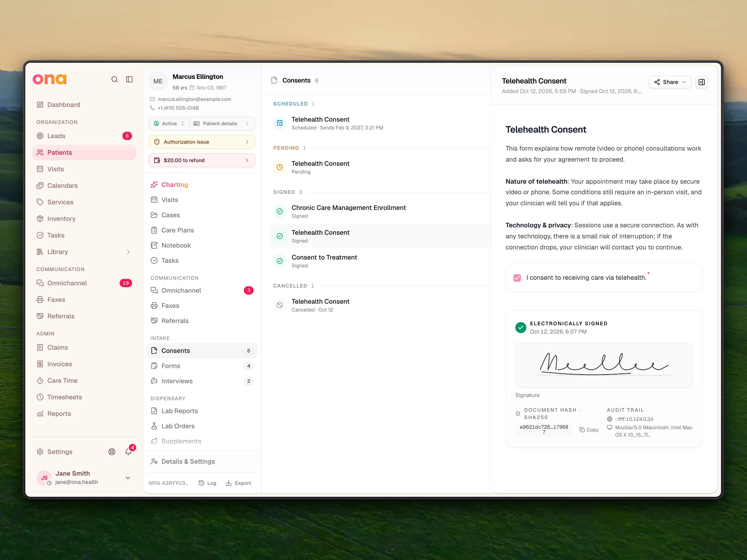Open patient Interviews tab

pos(202,381)
